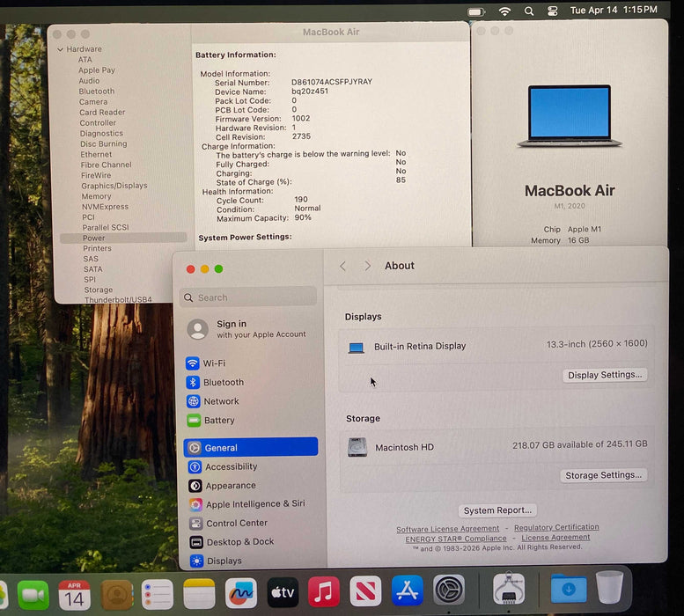Open ENERGY STAR Compliance link
Image resolution: width=684 pixels, height=616 pixels.
tap(456, 539)
